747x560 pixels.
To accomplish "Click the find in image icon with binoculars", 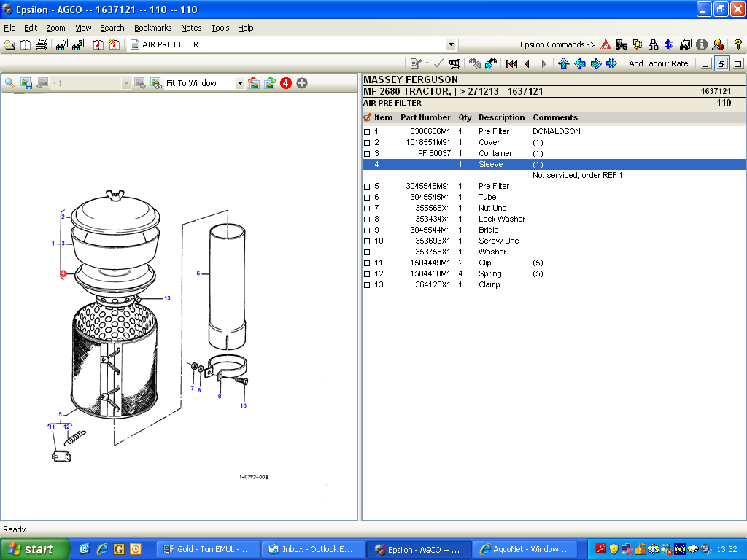I will click(x=156, y=83).
